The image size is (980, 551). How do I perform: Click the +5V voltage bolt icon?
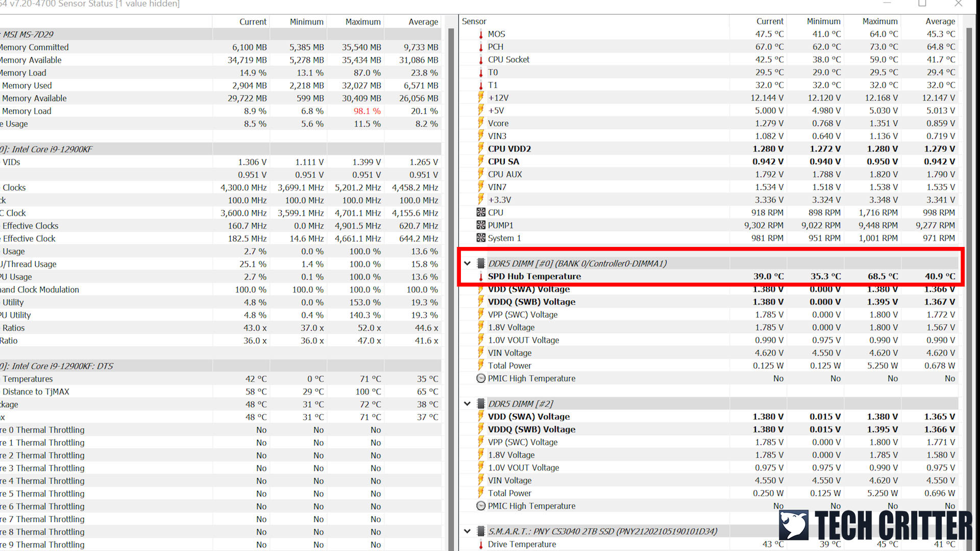click(x=481, y=110)
